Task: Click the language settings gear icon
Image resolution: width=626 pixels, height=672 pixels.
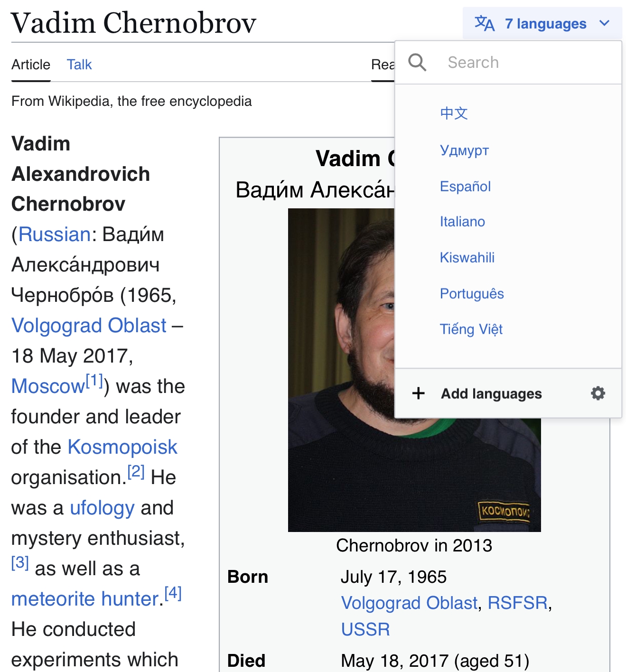Action: pyautogui.click(x=598, y=393)
